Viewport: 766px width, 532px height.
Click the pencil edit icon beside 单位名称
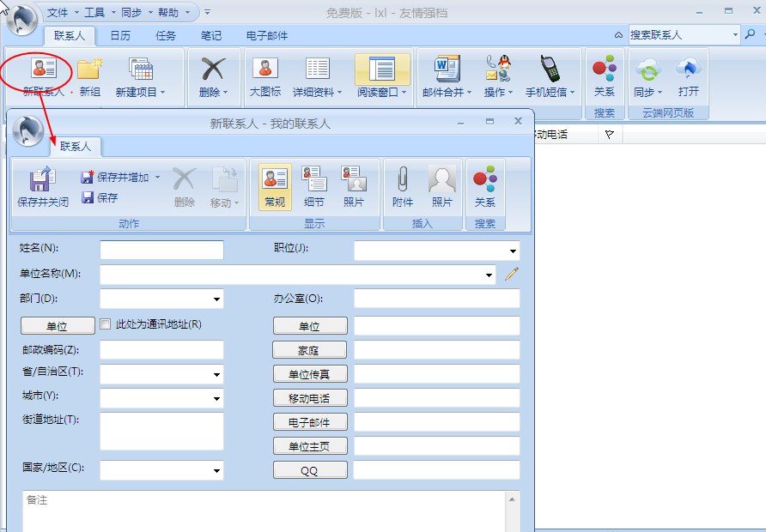tap(512, 274)
